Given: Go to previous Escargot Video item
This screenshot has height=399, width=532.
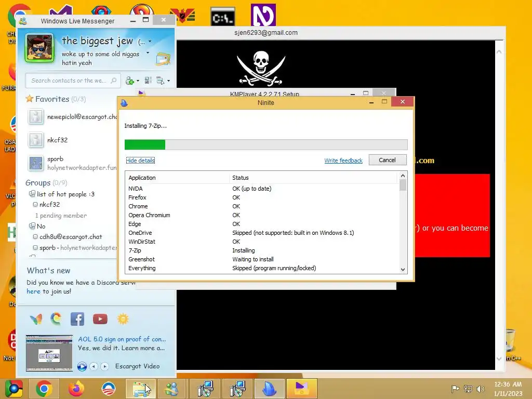Looking at the screenshot, I should point(94,366).
